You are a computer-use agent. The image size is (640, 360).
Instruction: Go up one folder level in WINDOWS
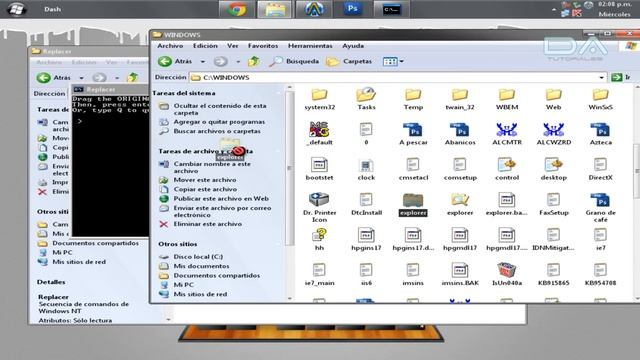(x=253, y=62)
